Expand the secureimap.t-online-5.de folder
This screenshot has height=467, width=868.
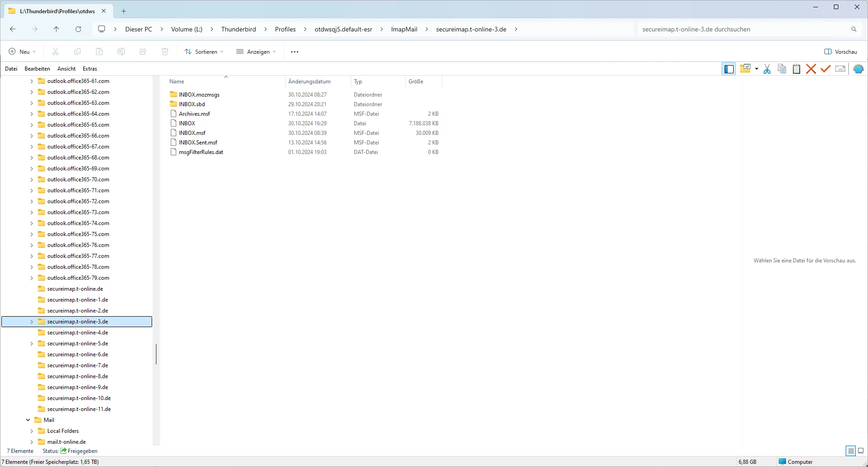[x=31, y=344]
